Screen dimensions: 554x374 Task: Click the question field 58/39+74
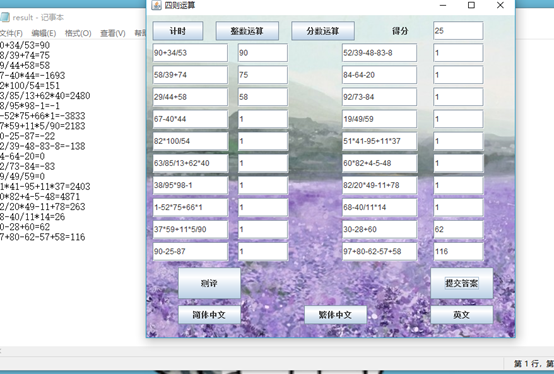click(190, 75)
